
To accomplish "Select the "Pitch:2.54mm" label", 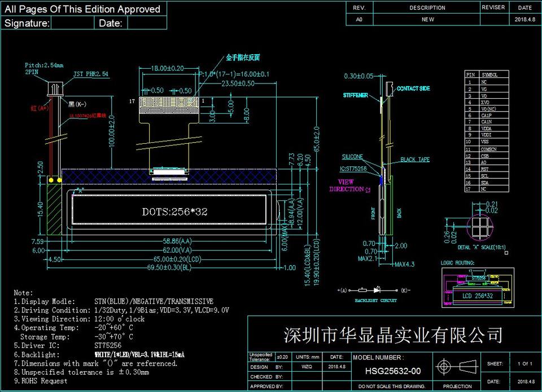I will tap(44, 65).
